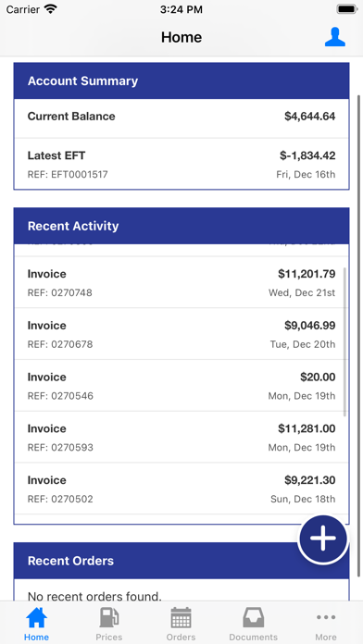Click the Recent Orders header

[181, 561]
